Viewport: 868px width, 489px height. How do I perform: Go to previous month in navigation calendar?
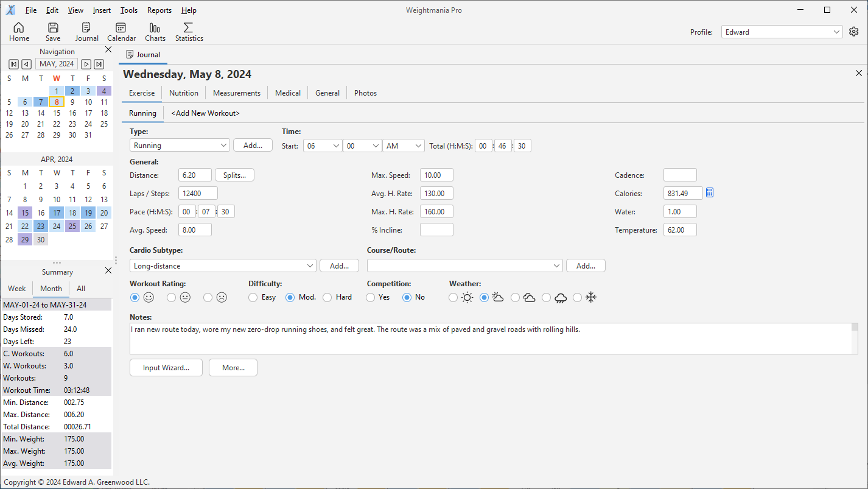pyautogui.click(x=26, y=64)
